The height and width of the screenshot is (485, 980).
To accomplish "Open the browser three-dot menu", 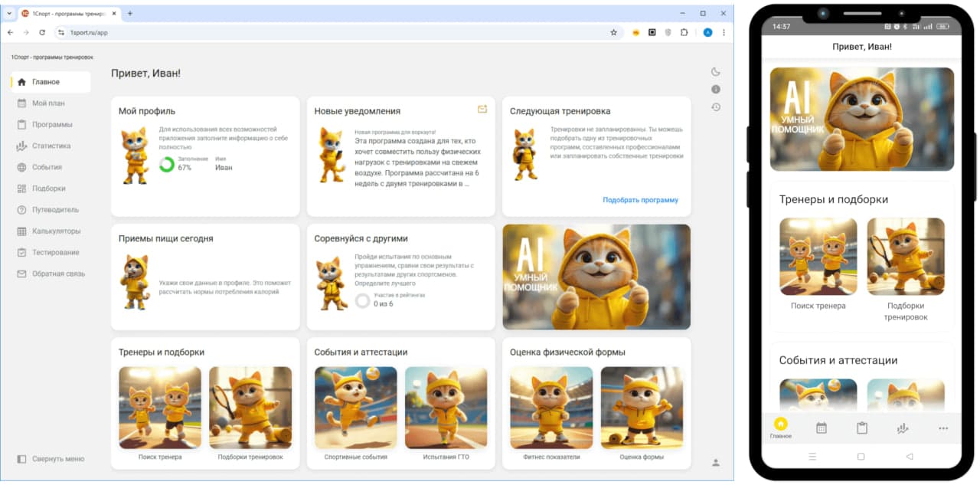I will (724, 32).
